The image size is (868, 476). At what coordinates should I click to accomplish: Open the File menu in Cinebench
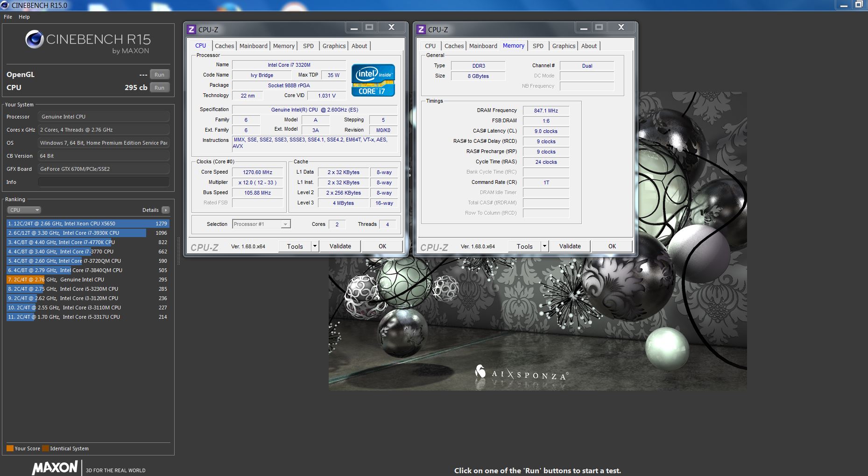(8, 17)
